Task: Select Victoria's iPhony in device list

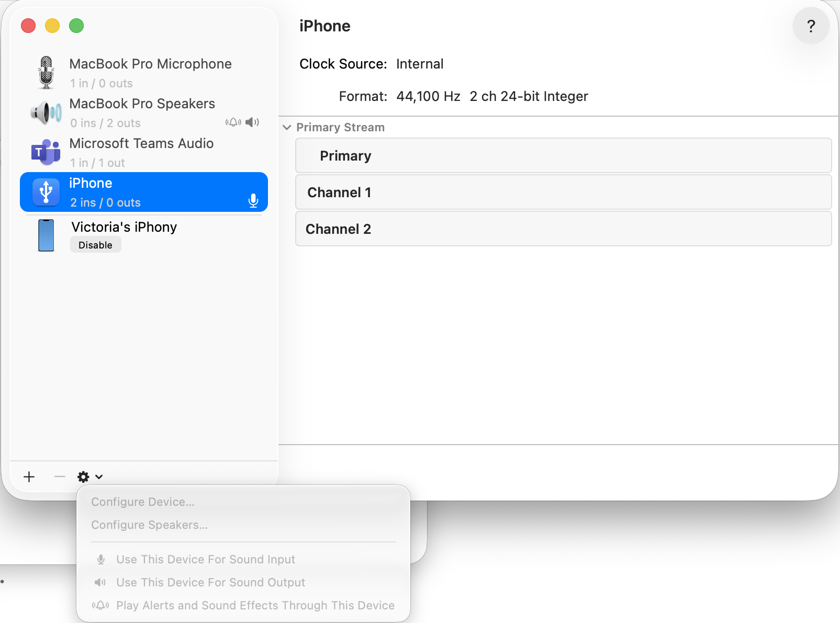Action: [144, 235]
